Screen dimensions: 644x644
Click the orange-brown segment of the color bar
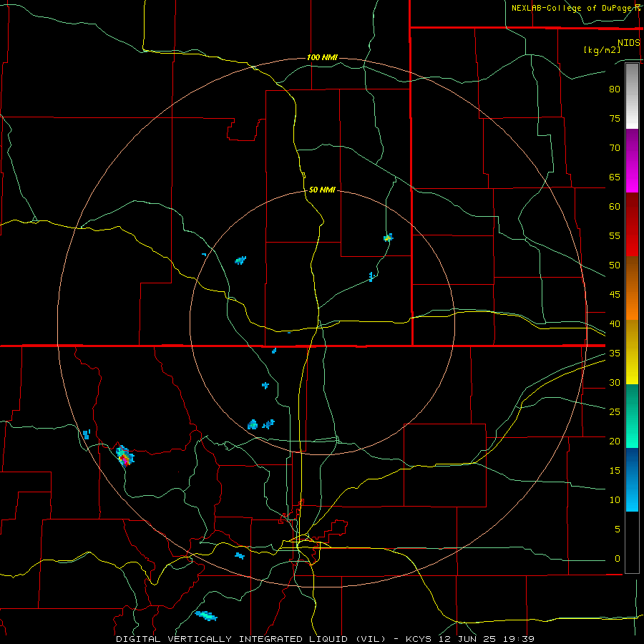[632, 288]
